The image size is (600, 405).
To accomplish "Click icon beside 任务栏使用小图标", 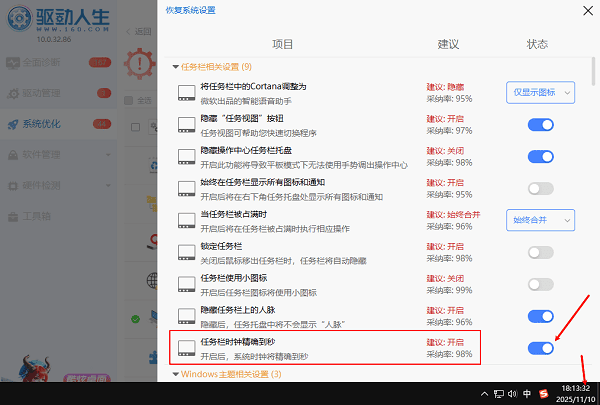I will 187,284.
